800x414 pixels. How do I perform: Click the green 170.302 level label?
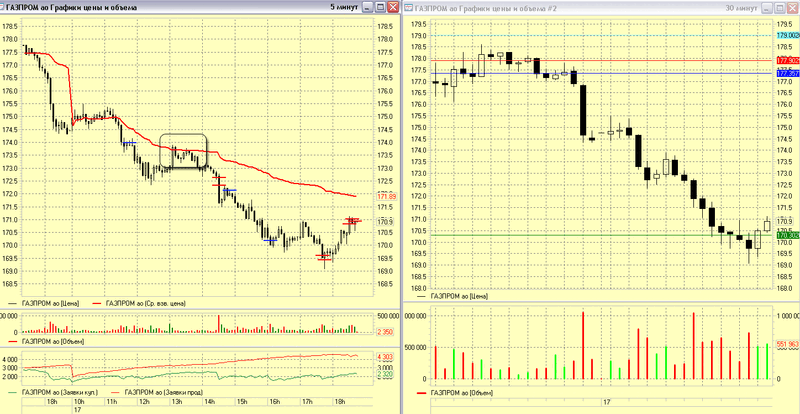(x=787, y=235)
